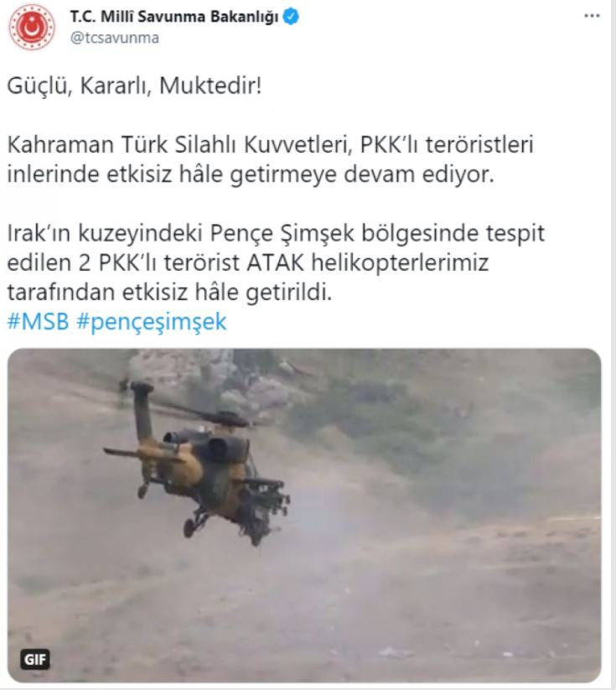Viewport: 616px width, 690px height.
Task: Click the word 'ATAK' in tweet text
Action: coord(276,262)
